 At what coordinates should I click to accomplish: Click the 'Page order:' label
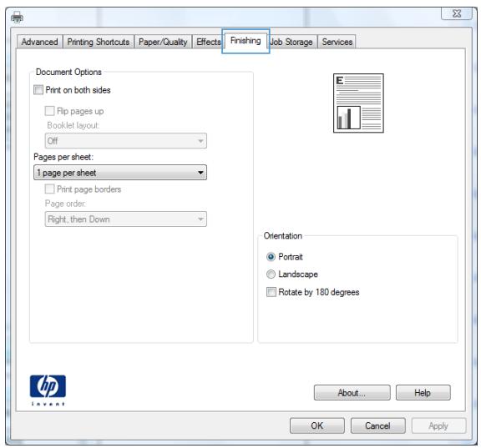(x=65, y=204)
